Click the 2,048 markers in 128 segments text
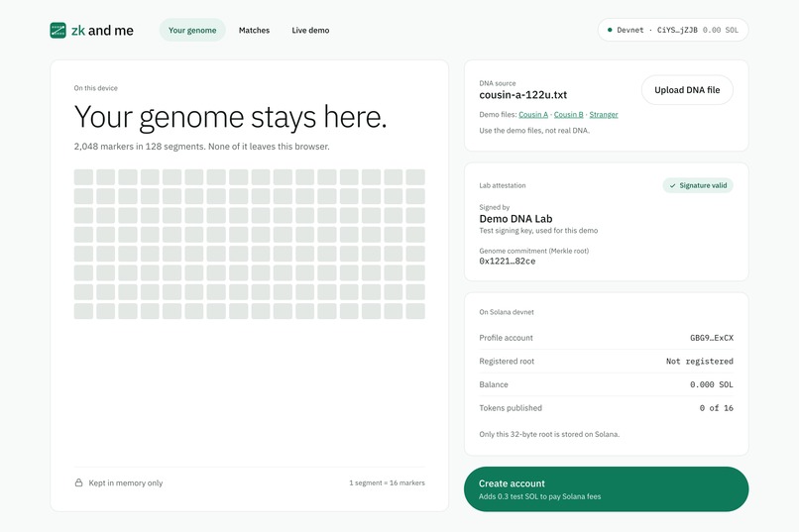 202,147
